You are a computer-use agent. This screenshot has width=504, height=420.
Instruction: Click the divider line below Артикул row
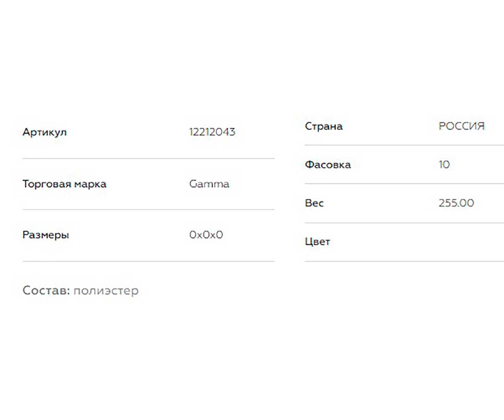pos(148,159)
